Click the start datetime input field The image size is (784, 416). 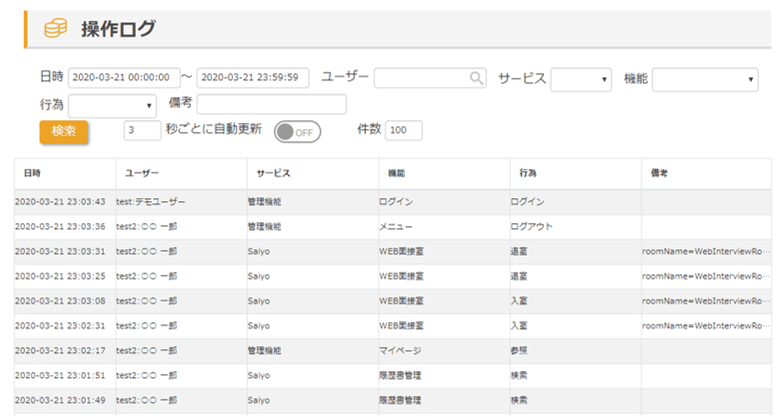click(x=124, y=78)
